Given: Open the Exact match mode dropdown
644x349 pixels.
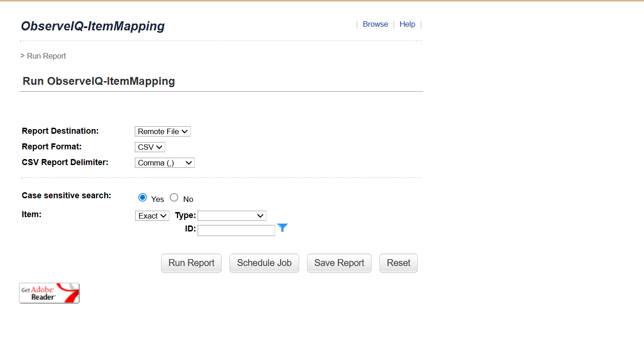Looking at the screenshot, I should pyautogui.click(x=152, y=216).
